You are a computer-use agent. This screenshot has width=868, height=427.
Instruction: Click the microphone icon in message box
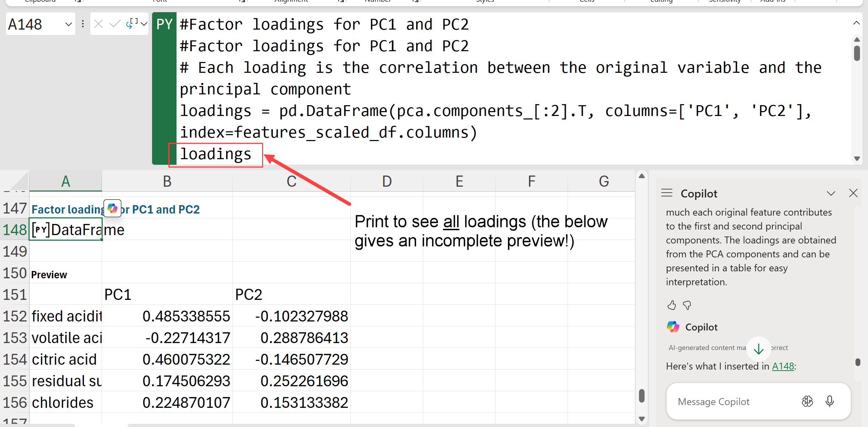click(x=830, y=401)
